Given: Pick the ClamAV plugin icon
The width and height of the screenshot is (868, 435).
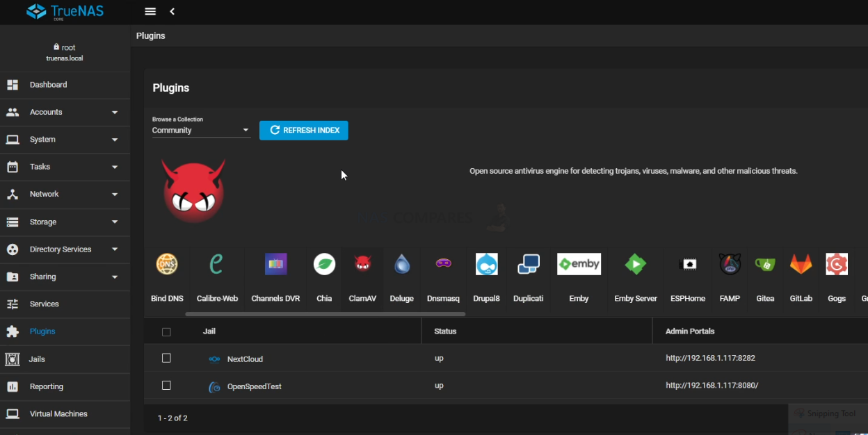Looking at the screenshot, I should (x=362, y=264).
